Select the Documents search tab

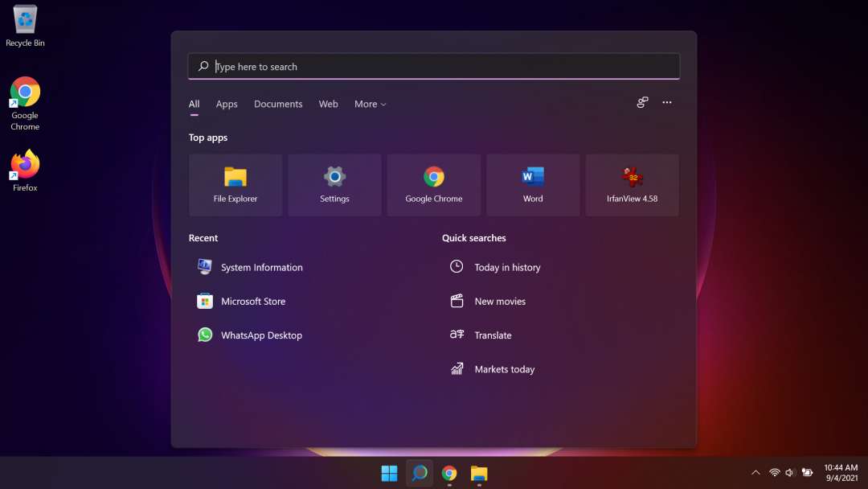pyautogui.click(x=278, y=104)
